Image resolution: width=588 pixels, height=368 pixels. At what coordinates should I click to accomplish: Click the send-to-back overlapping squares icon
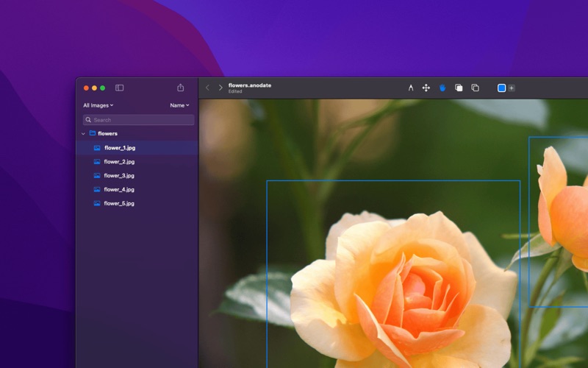(x=475, y=88)
